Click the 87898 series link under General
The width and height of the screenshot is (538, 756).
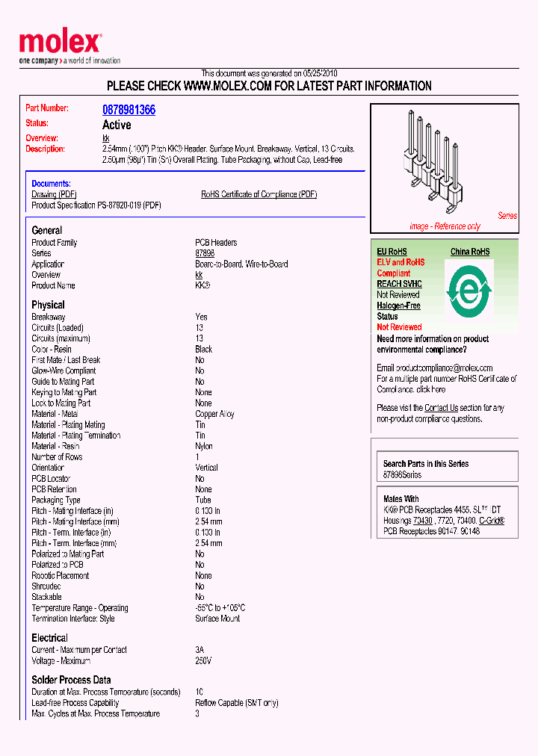(205, 253)
